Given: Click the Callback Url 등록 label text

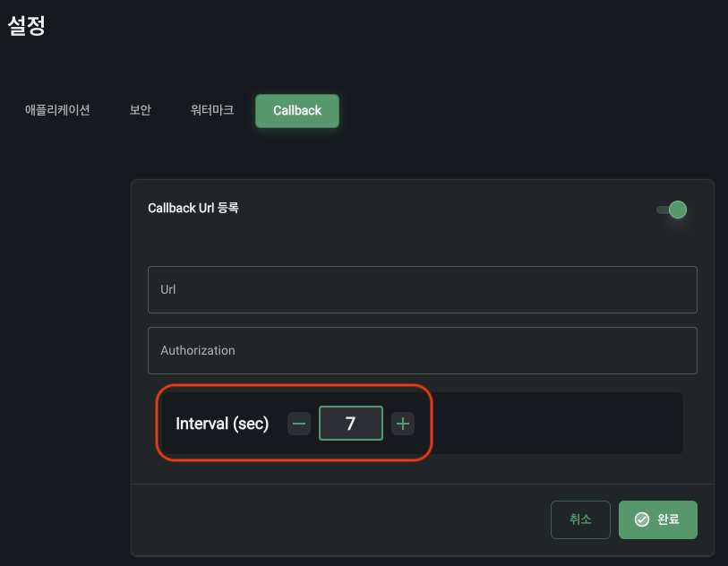Looking at the screenshot, I should [x=193, y=208].
